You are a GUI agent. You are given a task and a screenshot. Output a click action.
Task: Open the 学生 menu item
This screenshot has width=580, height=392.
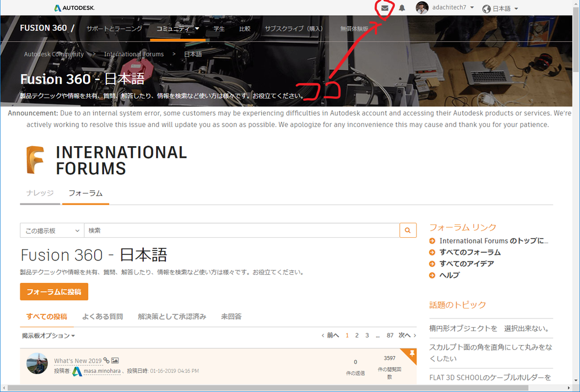(219, 28)
